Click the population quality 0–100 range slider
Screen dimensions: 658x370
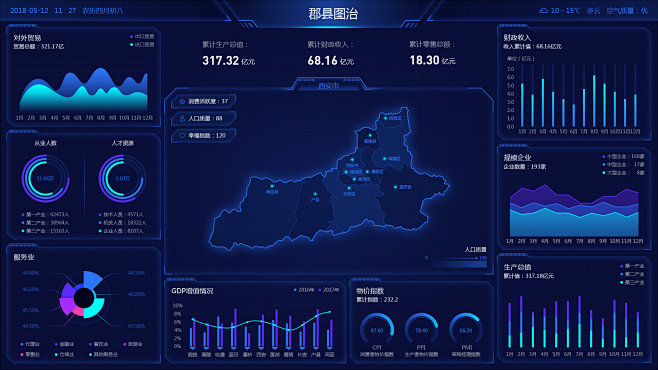click(x=456, y=258)
